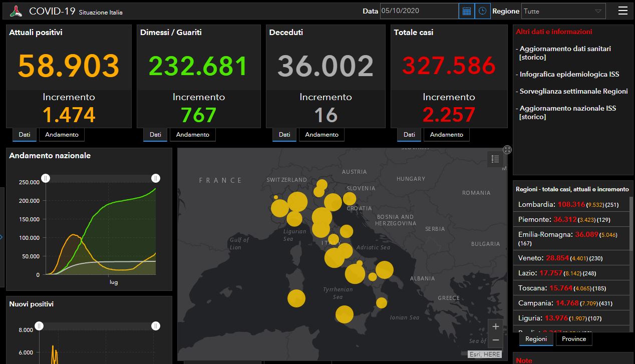Zoom in on the map
The height and width of the screenshot is (364, 635).
pyautogui.click(x=495, y=326)
